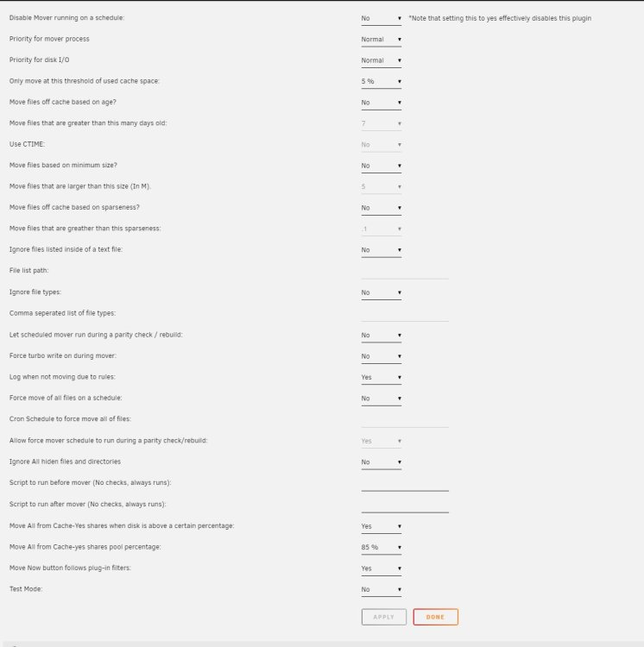This screenshot has width=644, height=647.
Task: Open the 85 % pool percentage dropdown
Action: tap(381, 547)
